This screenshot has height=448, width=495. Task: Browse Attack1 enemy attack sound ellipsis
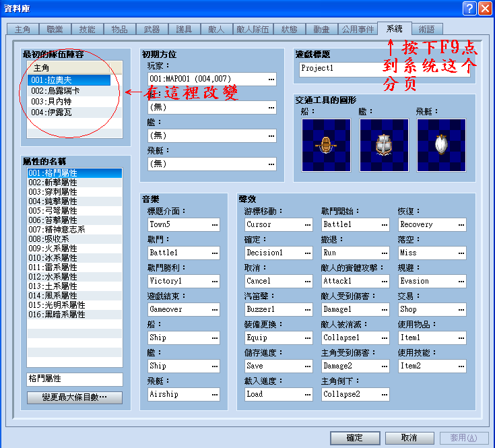[384, 282]
